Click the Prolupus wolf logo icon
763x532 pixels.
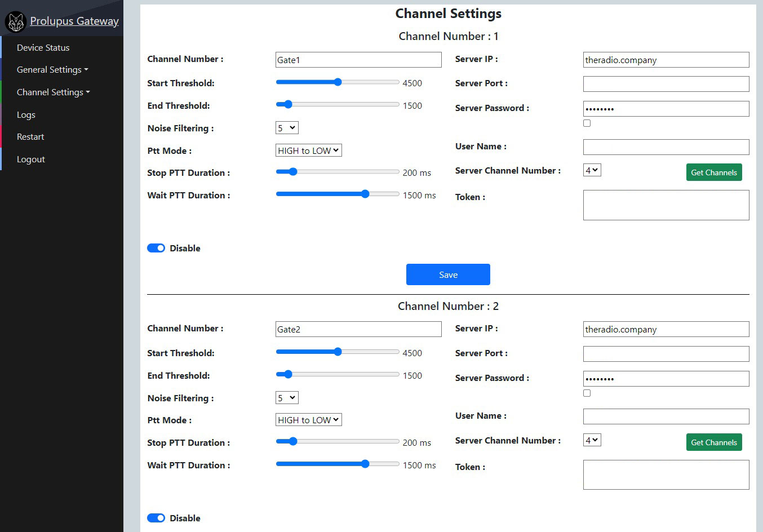point(16,22)
